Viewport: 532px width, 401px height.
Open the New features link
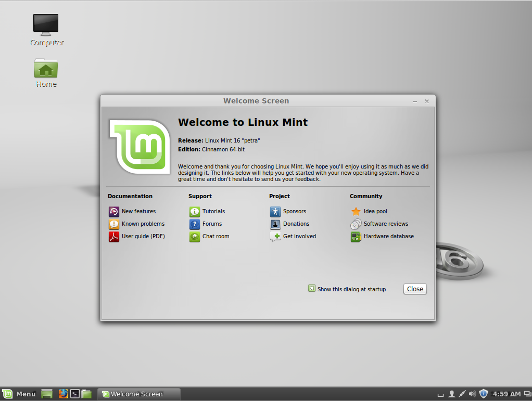(138, 211)
